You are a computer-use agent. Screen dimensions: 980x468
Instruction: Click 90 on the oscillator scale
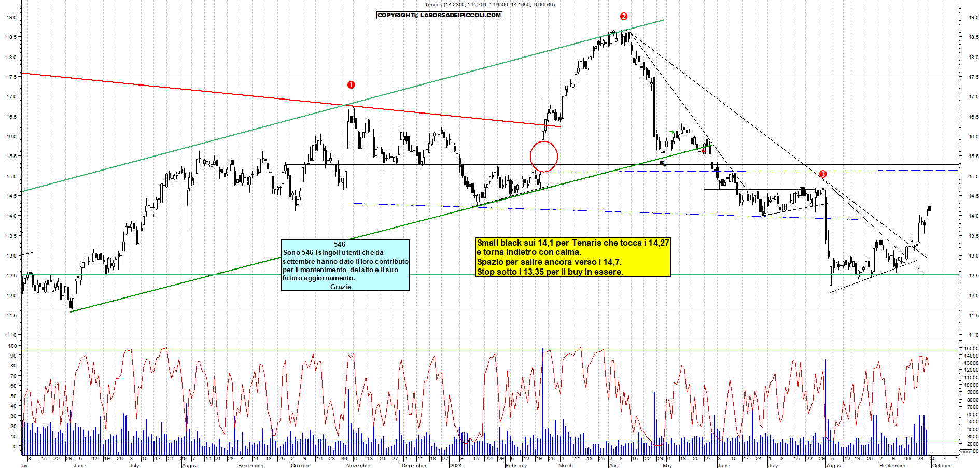[14, 356]
